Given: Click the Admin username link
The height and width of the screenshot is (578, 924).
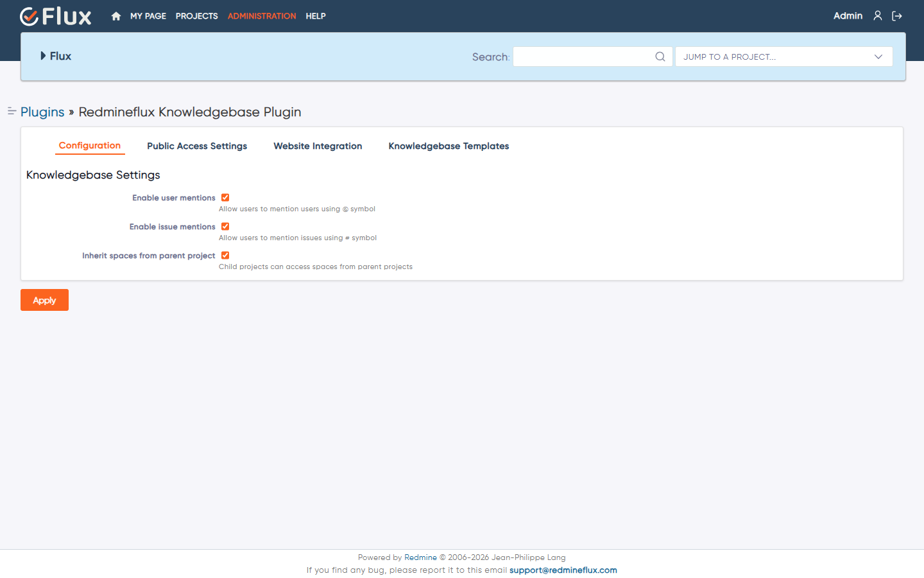Looking at the screenshot, I should pyautogui.click(x=848, y=16).
